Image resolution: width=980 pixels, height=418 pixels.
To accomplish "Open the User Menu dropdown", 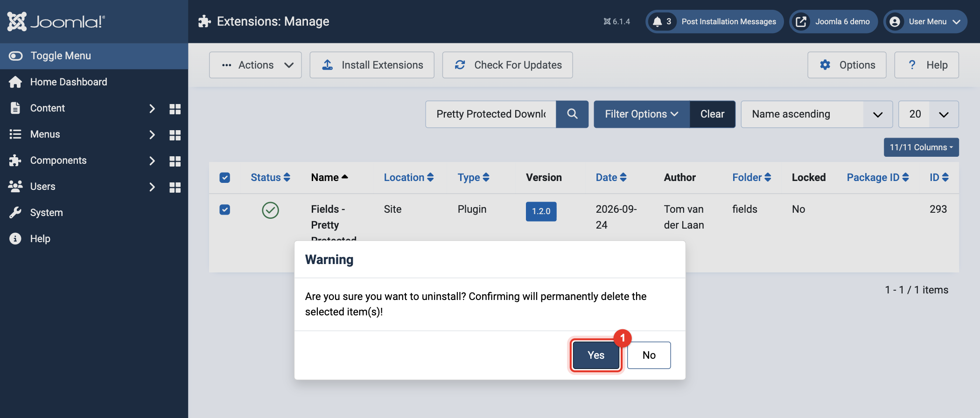I will click(925, 21).
